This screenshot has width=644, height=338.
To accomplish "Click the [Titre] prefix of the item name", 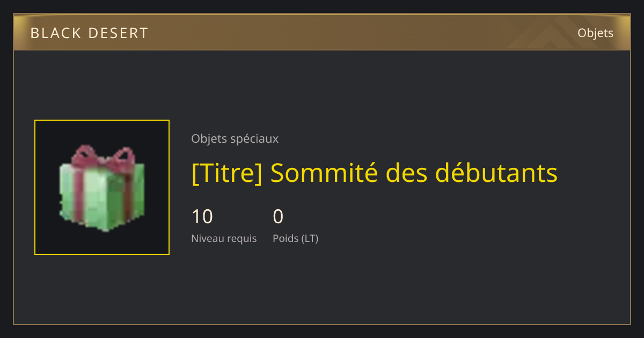I will tap(226, 173).
